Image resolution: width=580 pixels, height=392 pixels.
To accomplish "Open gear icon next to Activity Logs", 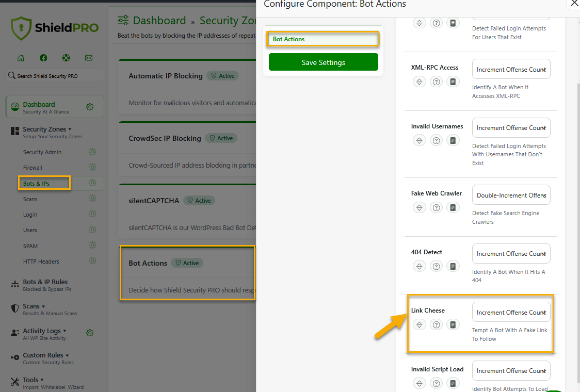I will tap(89, 333).
